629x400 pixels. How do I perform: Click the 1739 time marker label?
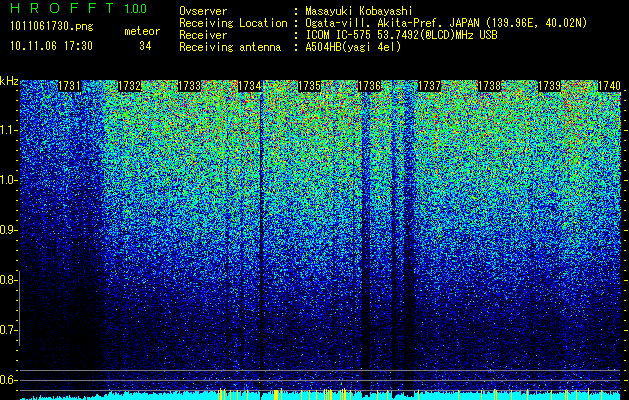pos(550,86)
